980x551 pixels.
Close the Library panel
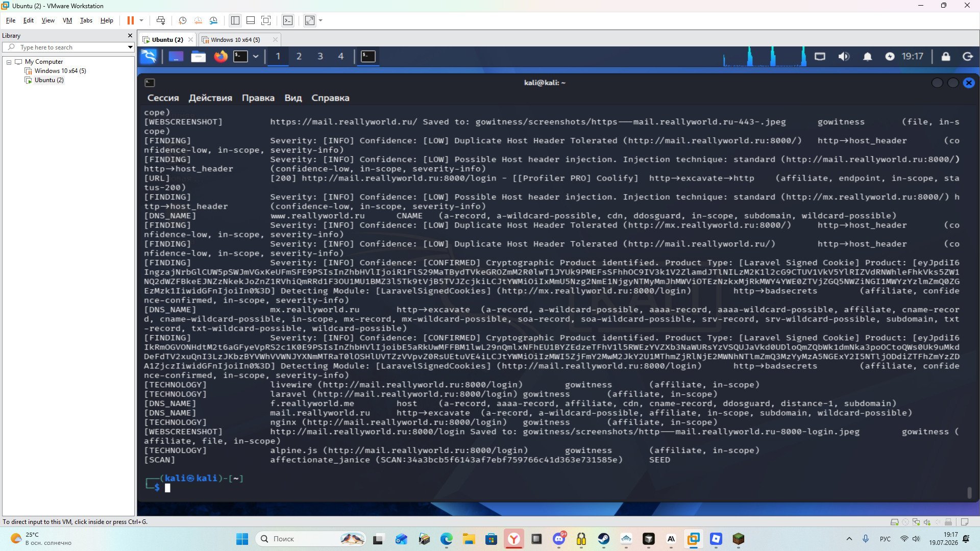coord(130,36)
